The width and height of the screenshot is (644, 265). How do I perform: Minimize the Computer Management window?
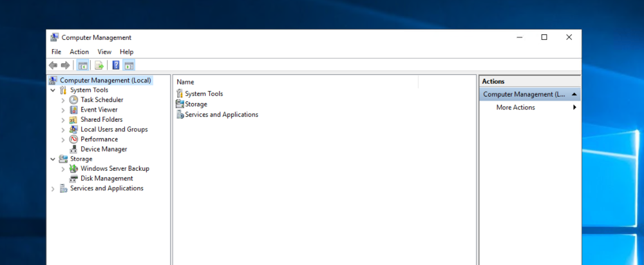[520, 37]
